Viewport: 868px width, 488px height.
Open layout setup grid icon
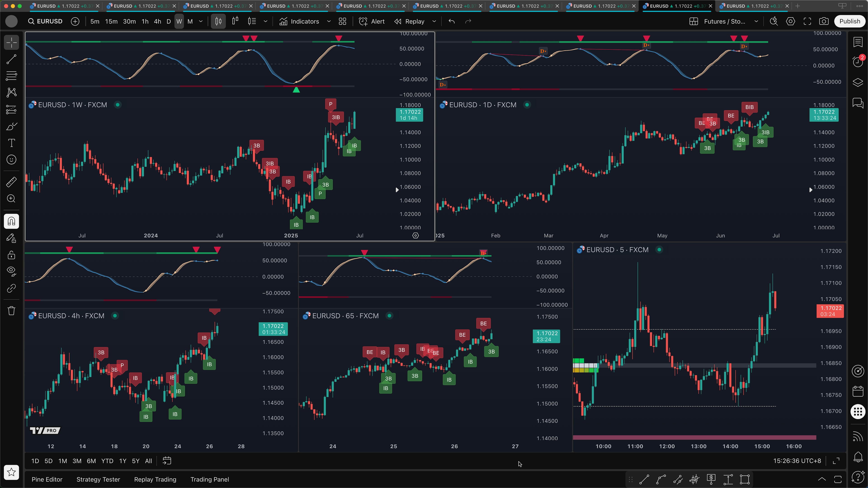[693, 21]
